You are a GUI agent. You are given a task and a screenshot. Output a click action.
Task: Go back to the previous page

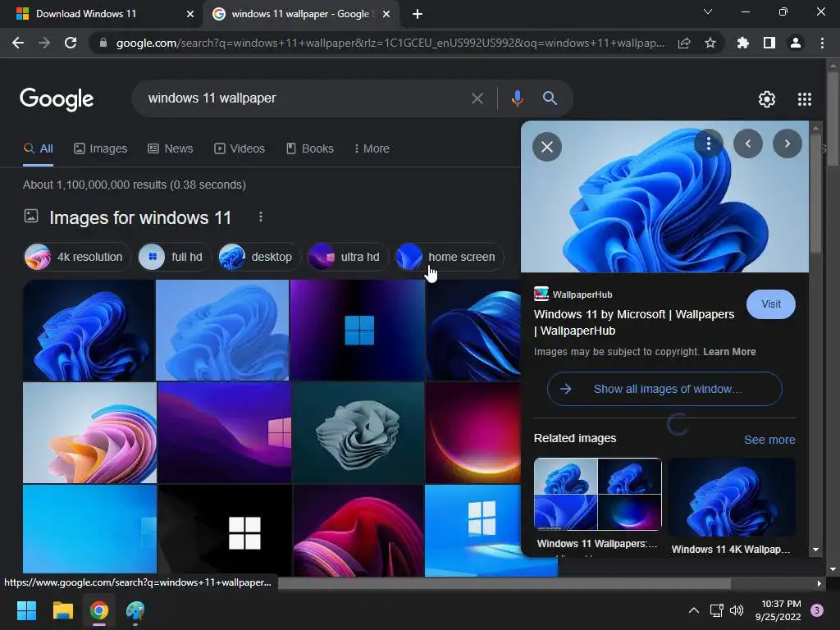pos(18,43)
